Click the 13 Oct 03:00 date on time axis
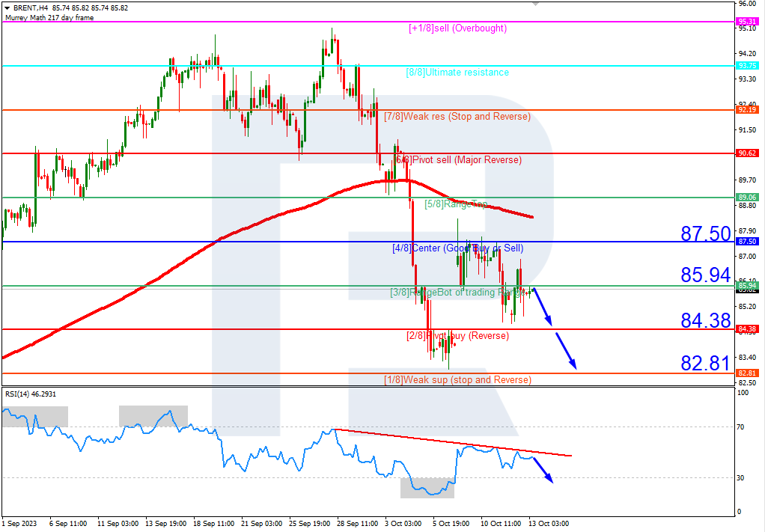The height and width of the screenshot is (532, 765). point(549,523)
